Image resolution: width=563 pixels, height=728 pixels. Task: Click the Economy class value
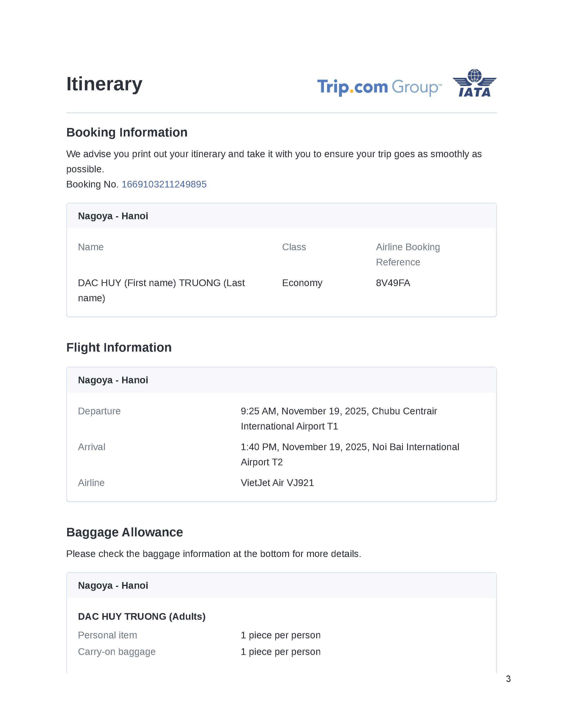coord(302,283)
